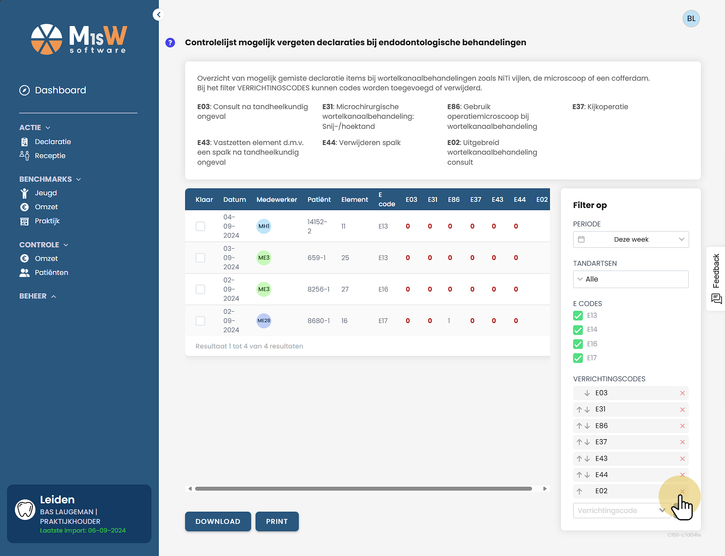The image size is (725, 556).
Task: Click the PRINT button
Action: [276, 521]
